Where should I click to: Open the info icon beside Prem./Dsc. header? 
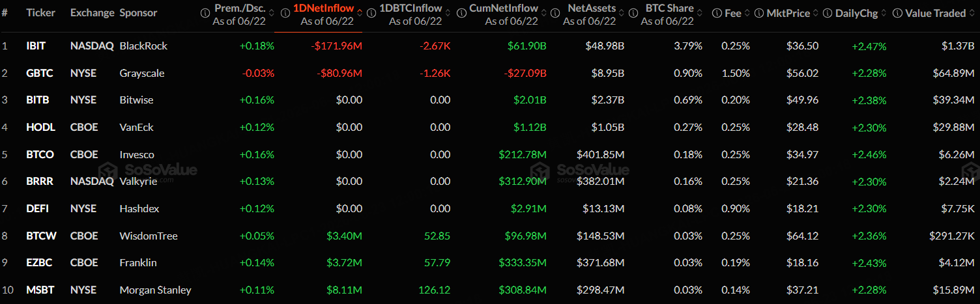click(x=206, y=13)
